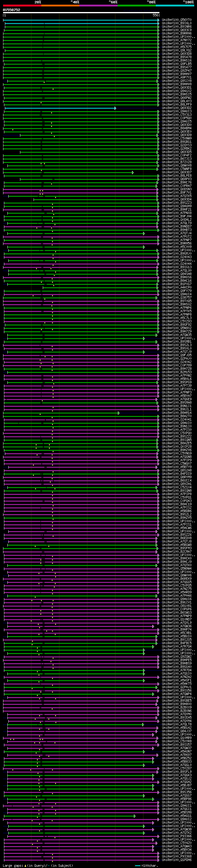The width and height of the screenshot is (197, 868).
Task: Select hit label UniRef100_Q8VZA1
Action: tap(176, 483)
